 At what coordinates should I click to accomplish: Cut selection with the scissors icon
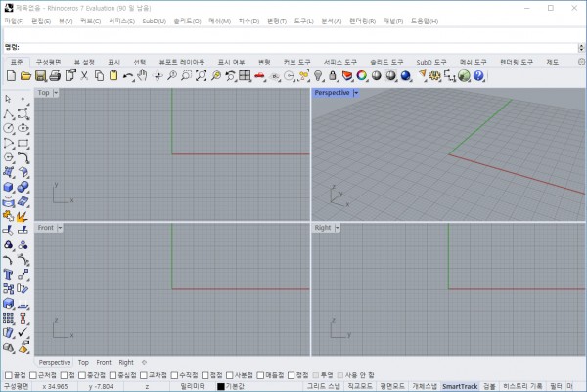(x=84, y=76)
